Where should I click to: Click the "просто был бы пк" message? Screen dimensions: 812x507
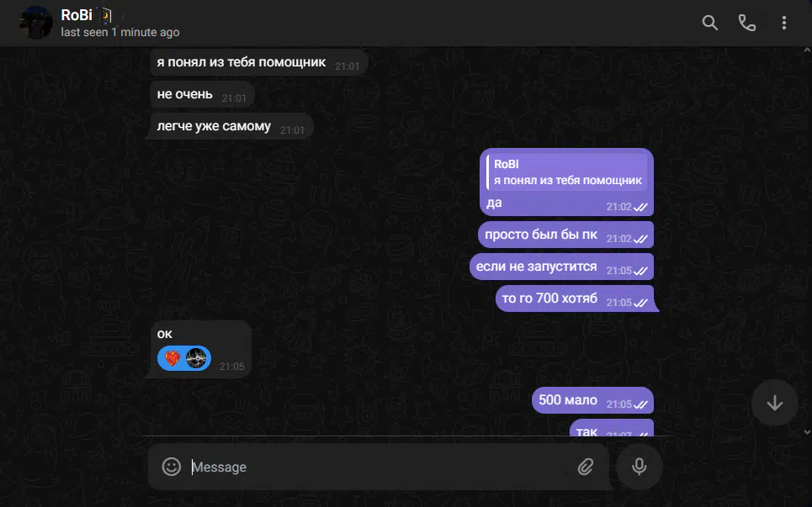[x=565, y=235]
